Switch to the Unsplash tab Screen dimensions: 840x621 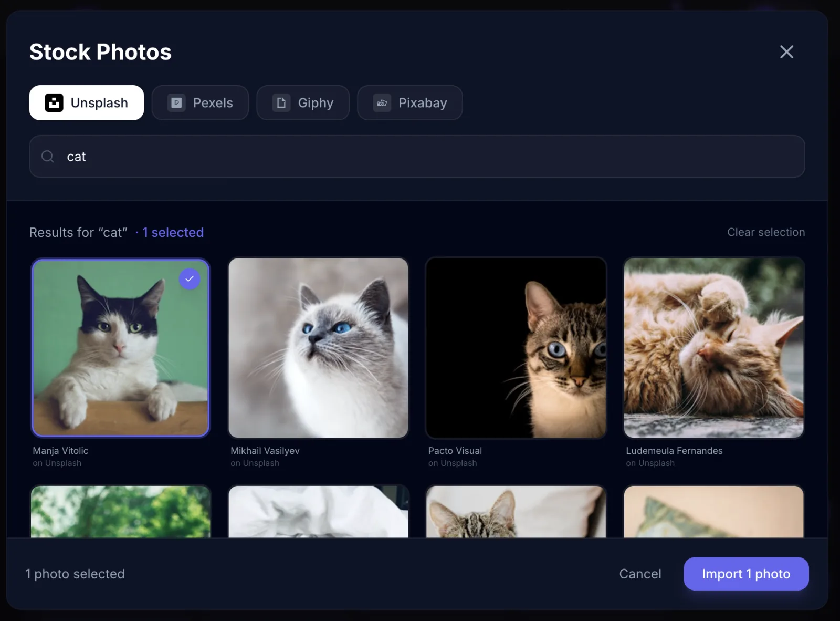tap(87, 103)
